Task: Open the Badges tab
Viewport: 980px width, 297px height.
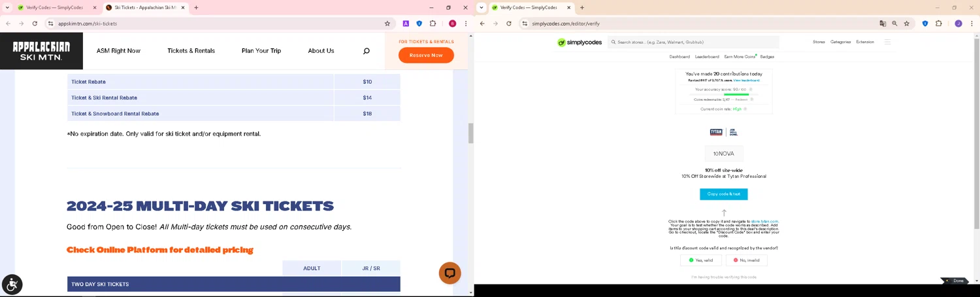Action: pyautogui.click(x=767, y=57)
